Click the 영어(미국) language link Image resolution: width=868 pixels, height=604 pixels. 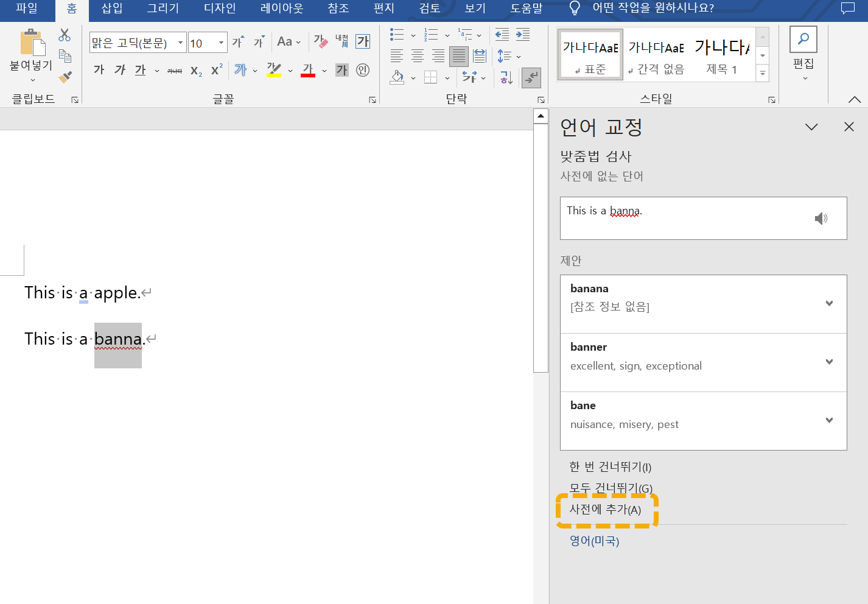tap(593, 541)
